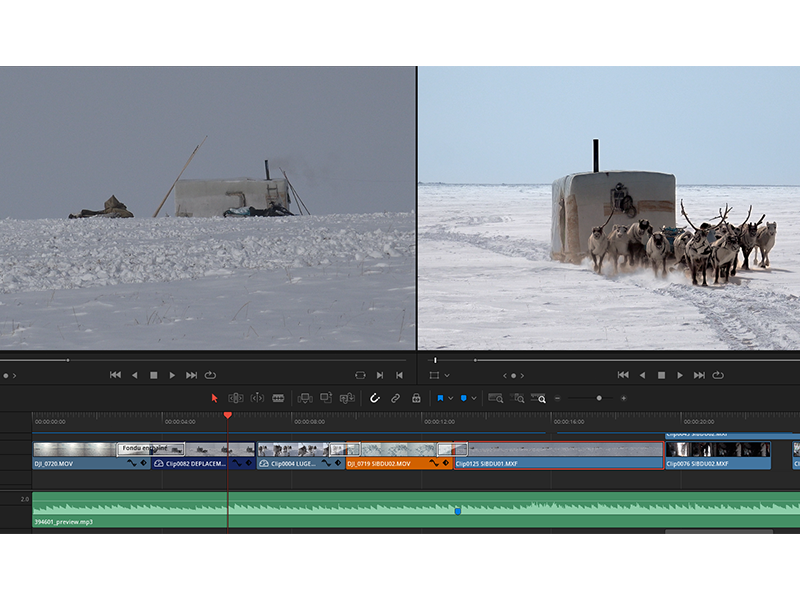This screenshot has height=600, width=800.
Task: Click the Full Extent Zoom icon
Action: tap(495, 398)
